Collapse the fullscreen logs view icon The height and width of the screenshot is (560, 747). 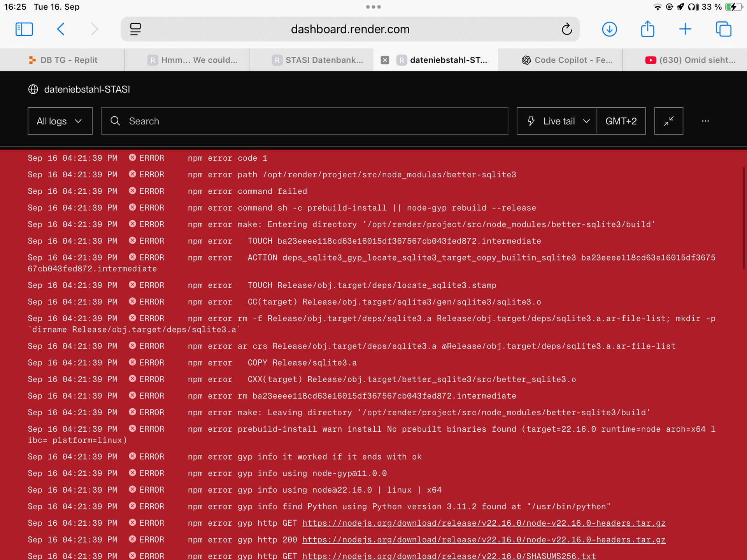[668, 121]
